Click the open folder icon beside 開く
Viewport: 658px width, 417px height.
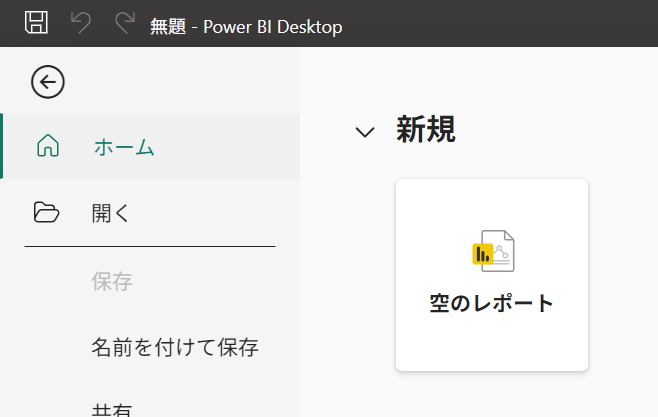point(46,212)
